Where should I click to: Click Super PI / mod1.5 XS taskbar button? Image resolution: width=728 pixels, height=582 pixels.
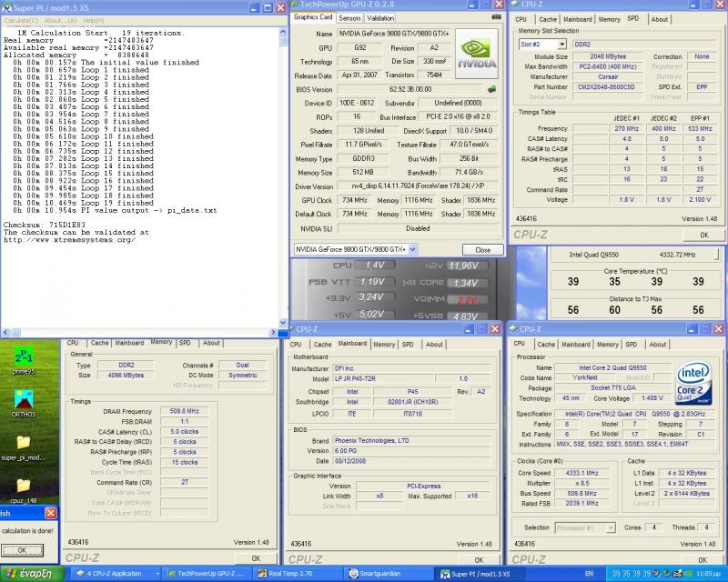pyautogui.click(x=480, y=574)
